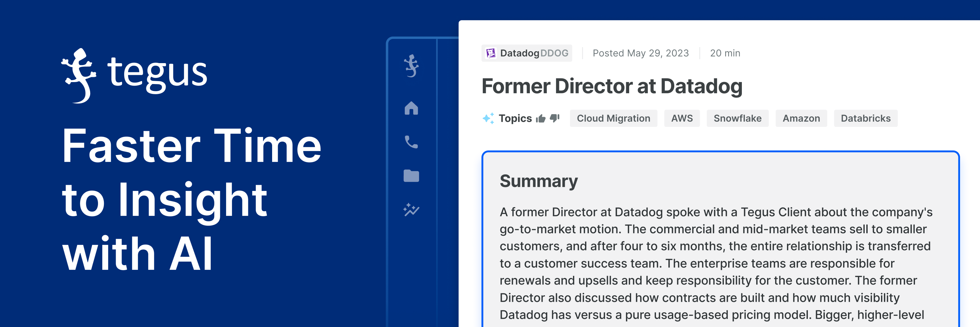Select the AWS topic tag

tap(682, 118)
